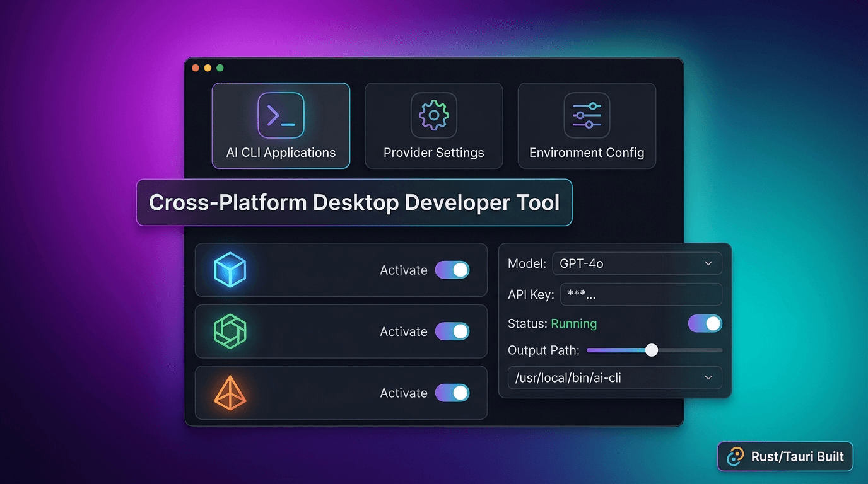Click the gear icon for Provider Settings
This screenshot has width=868, height=484.
[x=433, y=115]
